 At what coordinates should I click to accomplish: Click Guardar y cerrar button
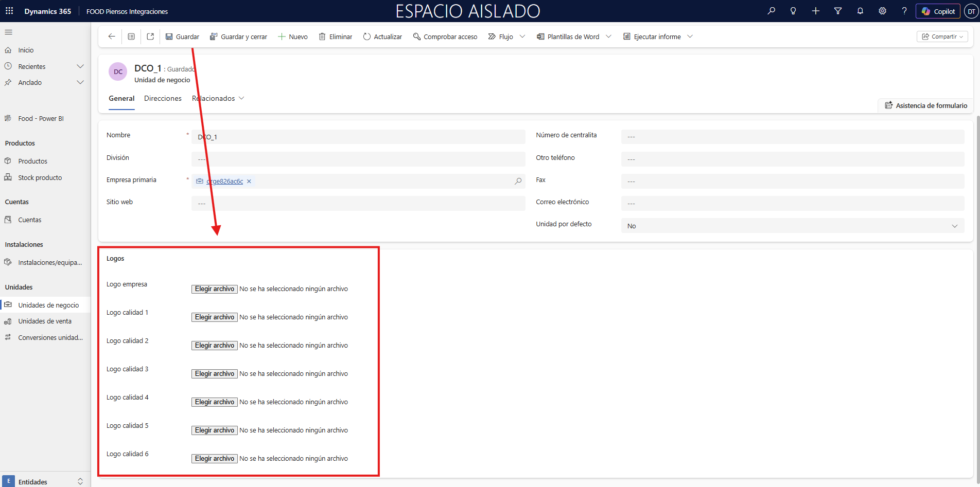238,37
